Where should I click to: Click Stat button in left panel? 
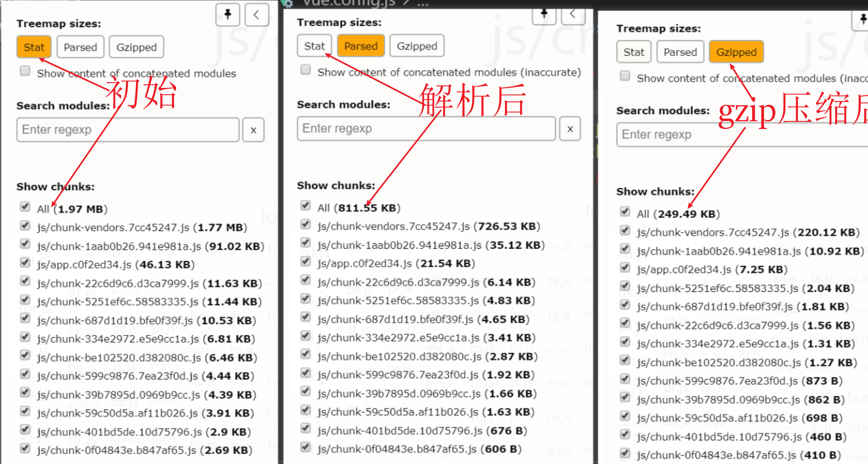click(33, 47)
